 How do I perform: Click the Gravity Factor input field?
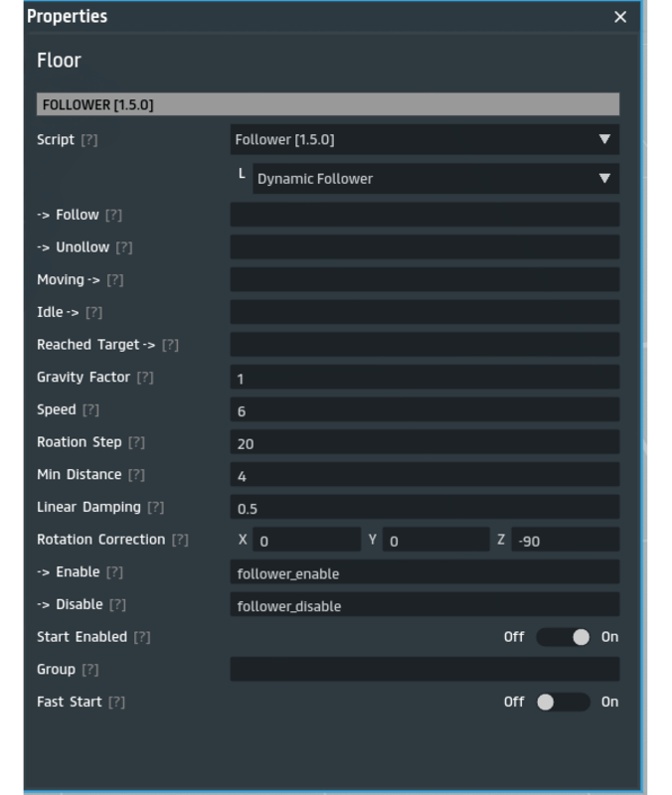pos(424,378)
